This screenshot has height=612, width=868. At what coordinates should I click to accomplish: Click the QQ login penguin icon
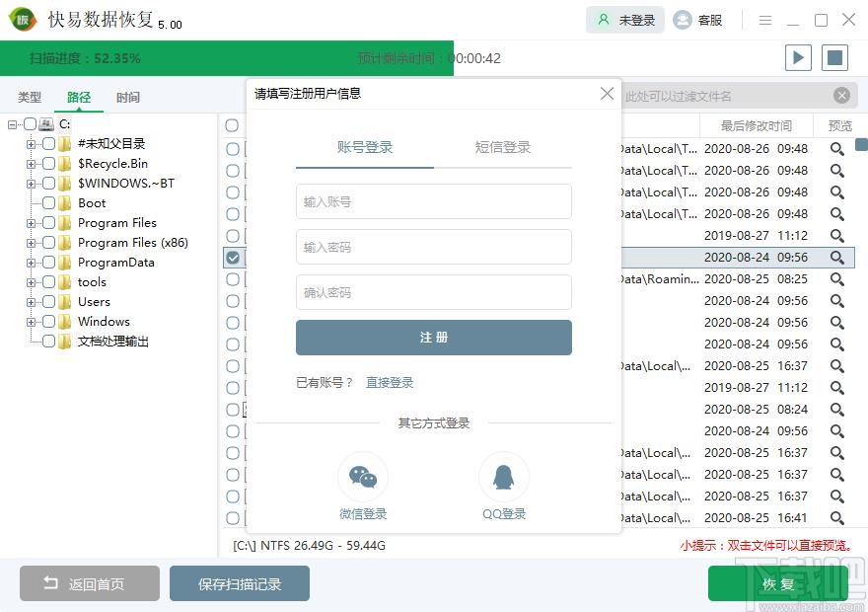point(503,477)
